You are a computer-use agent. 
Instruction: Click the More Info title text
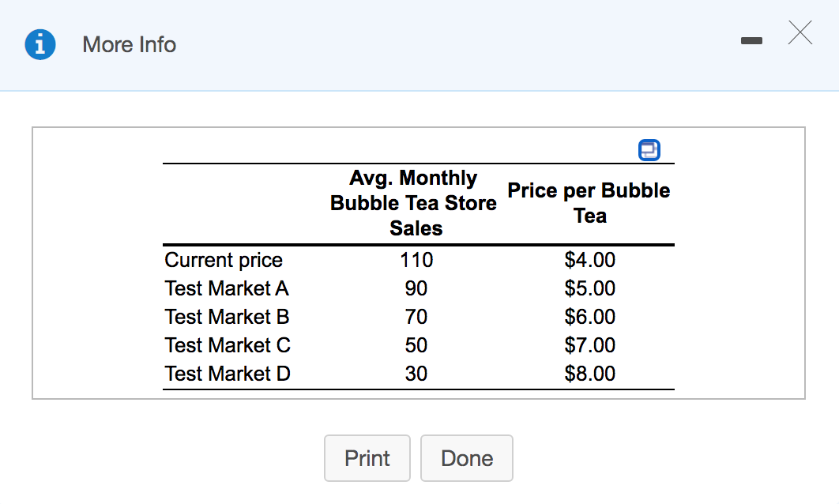[x=130, y=45]
